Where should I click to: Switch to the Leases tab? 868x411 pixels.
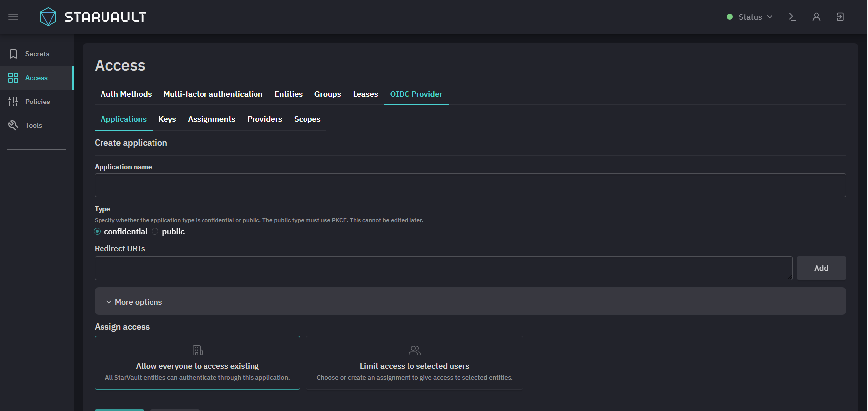365,94
